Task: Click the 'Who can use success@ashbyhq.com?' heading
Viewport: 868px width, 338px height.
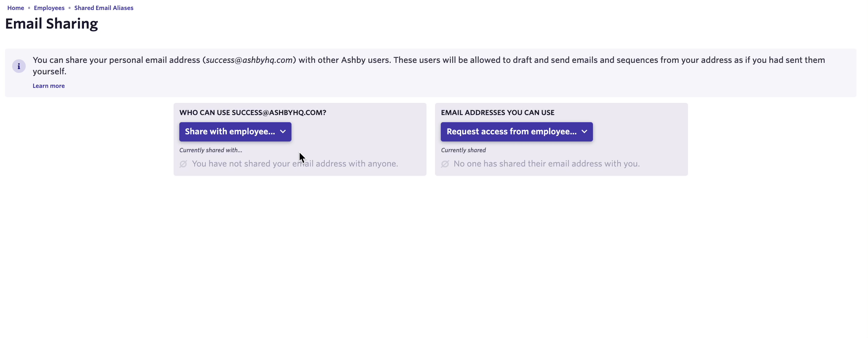Action: (253, 113)
